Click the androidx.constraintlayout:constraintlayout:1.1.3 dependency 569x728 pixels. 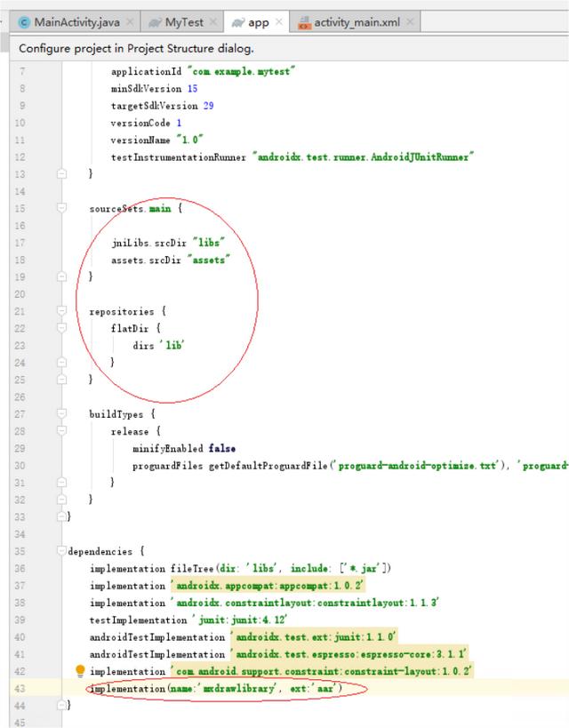(x=305, y=603)
